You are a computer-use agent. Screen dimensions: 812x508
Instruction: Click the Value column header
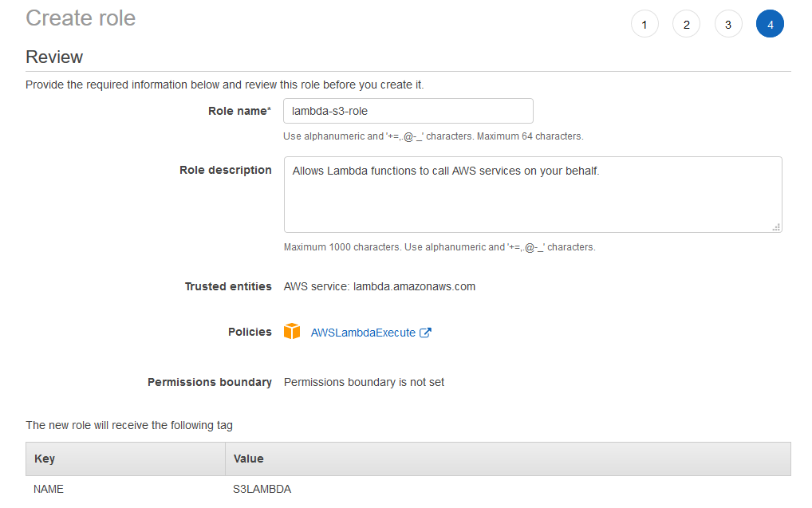(x=508, y=459)
